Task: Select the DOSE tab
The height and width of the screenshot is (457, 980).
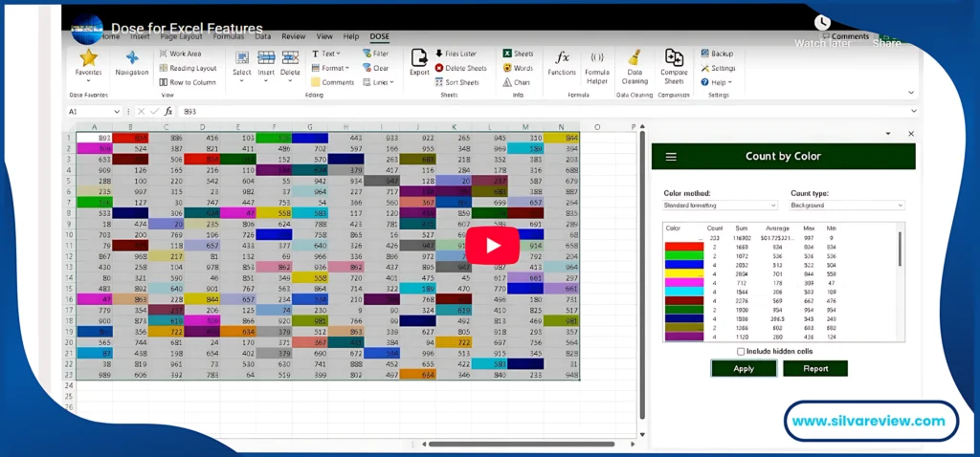Action: pos(379,37)
